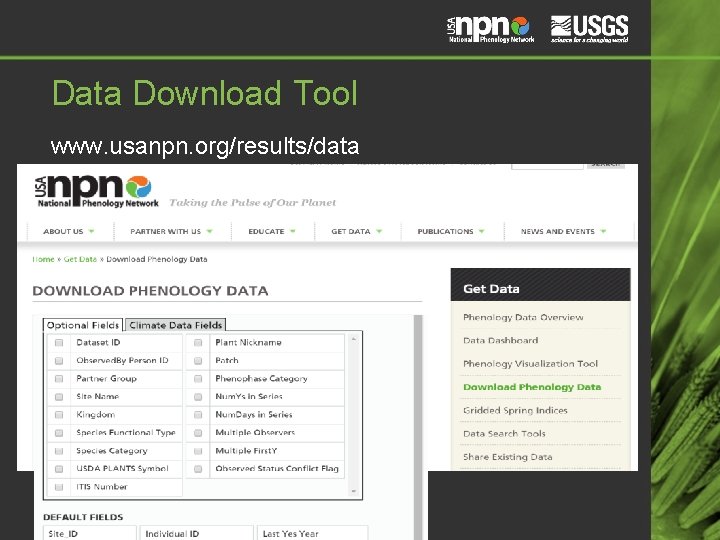The height and width of the screenshot is (540, 720).
Task: Check the ObservedBy Person ID checkbox
Action: 59,361
